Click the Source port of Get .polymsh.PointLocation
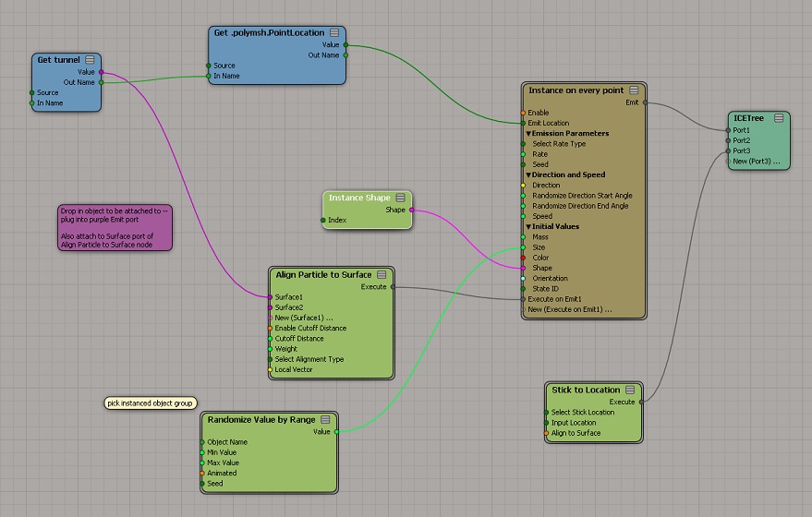The image size is (812, 517). pos(209,66)
